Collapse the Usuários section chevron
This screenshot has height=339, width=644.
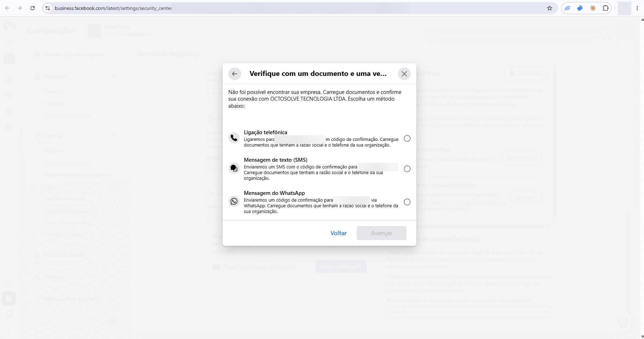pos(113,77)
